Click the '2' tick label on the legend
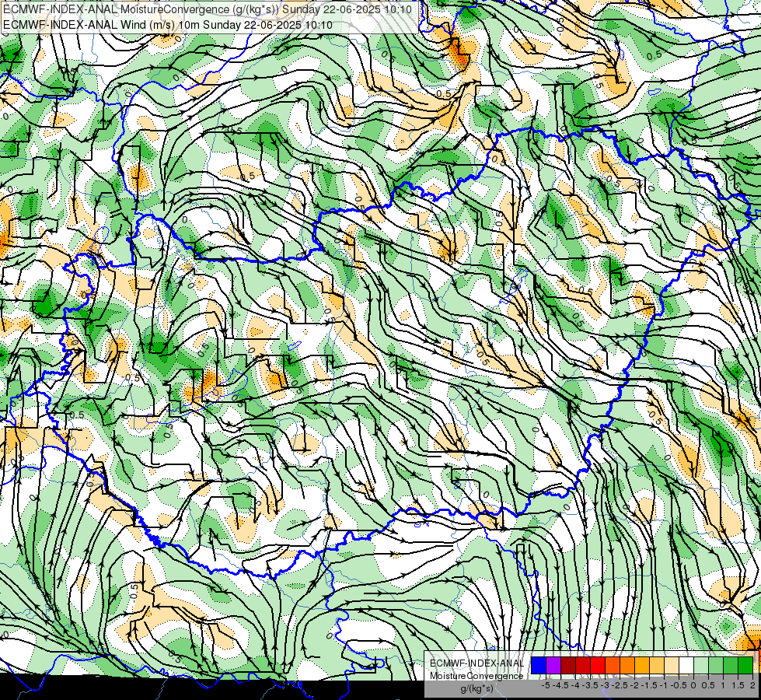 (752, 685)
